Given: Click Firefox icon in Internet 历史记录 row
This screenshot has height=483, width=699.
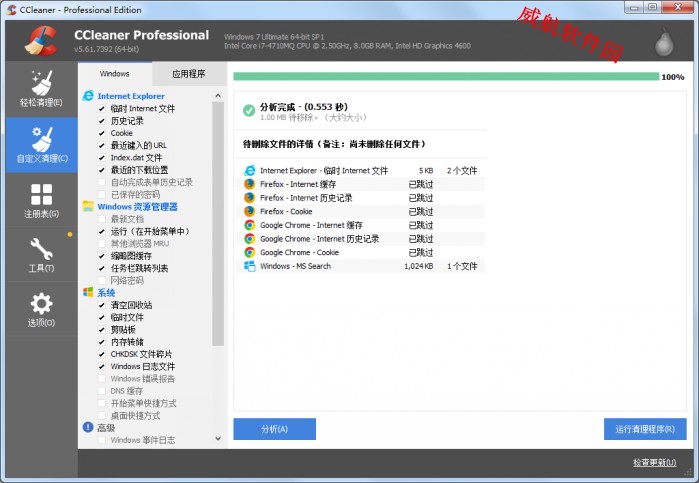Looking at the screenshot, I should 250,198.
